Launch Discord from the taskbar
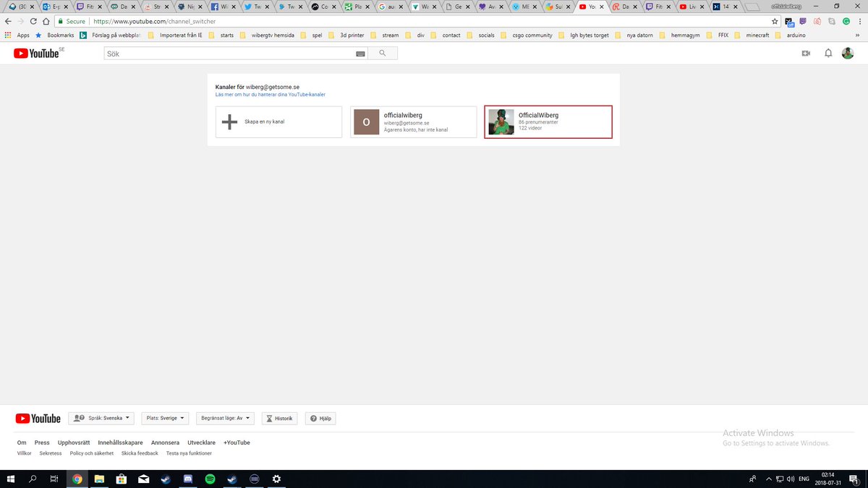The height and width of the screenshot is (488, 868). pos(188,479)
